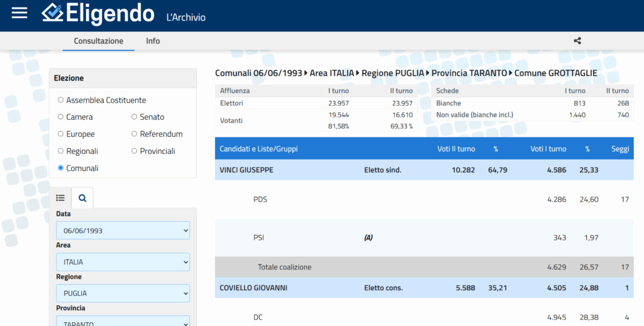The image size is (644, 326).
Task: Click the (A) note marker beside PSI
Action: 369,237
